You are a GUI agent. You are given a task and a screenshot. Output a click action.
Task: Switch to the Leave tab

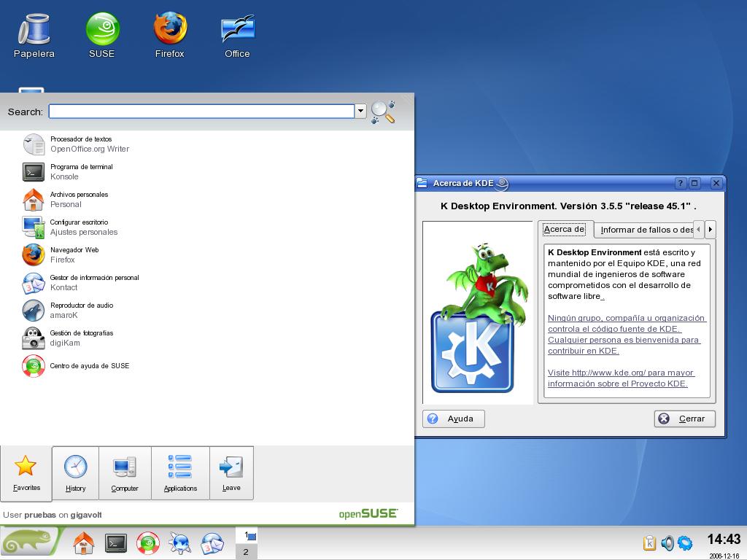pos(231,473)
